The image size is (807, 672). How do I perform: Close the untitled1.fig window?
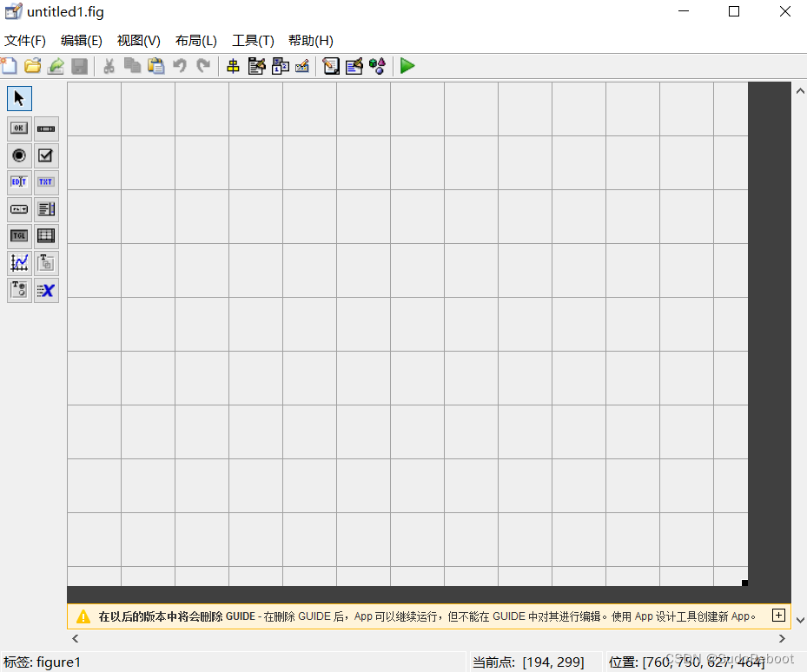[785, 11]
